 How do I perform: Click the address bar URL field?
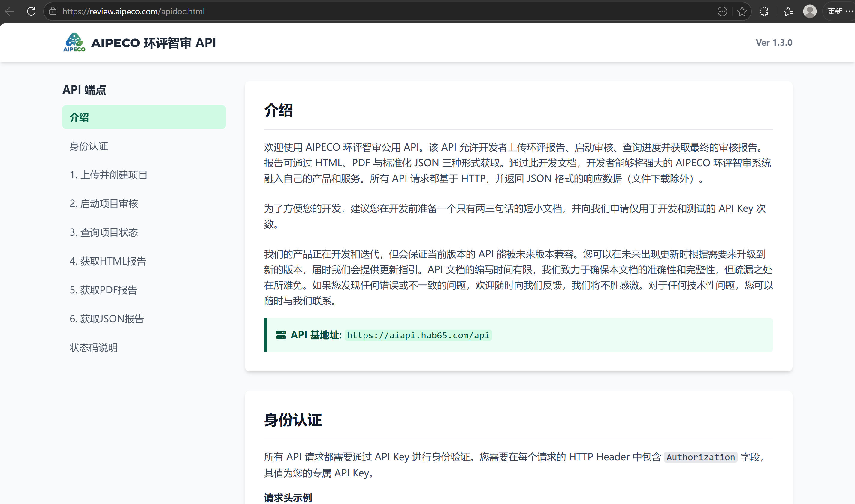[x=374, y=11]
